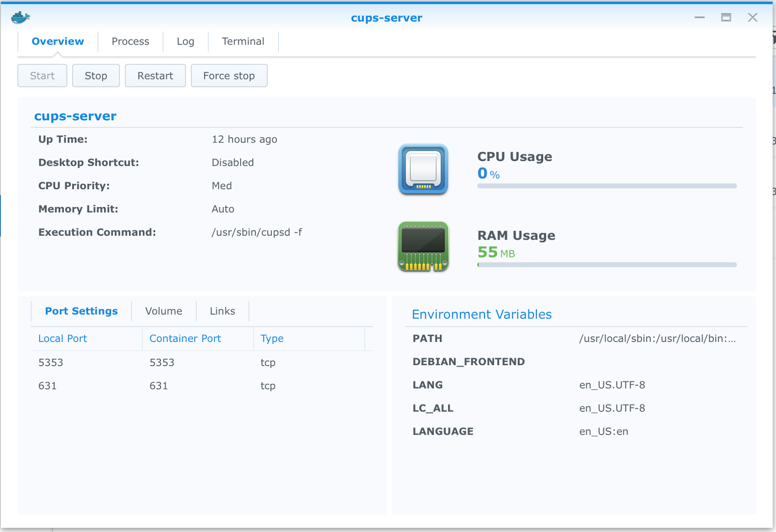Show the Volume tab

click(x=163, y=311)
